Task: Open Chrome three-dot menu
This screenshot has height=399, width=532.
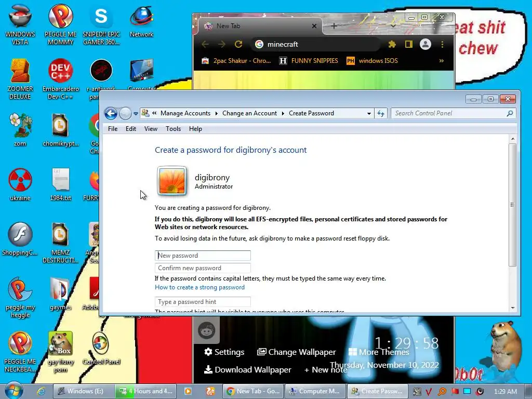Action: tap(442, 44)
